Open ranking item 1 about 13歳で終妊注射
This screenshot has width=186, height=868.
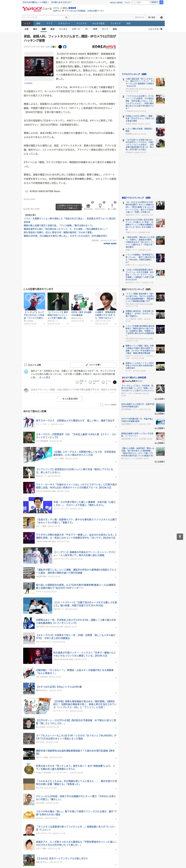click(140, 83)
